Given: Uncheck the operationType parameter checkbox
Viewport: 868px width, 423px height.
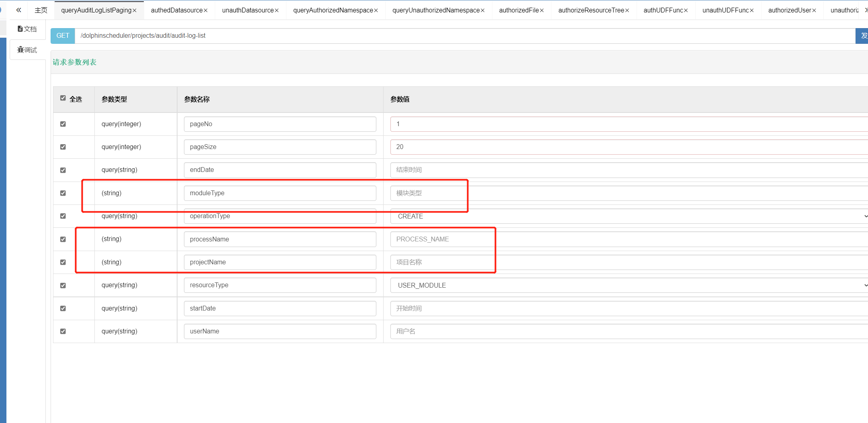Looking at the screenshot, I should 63,216.
